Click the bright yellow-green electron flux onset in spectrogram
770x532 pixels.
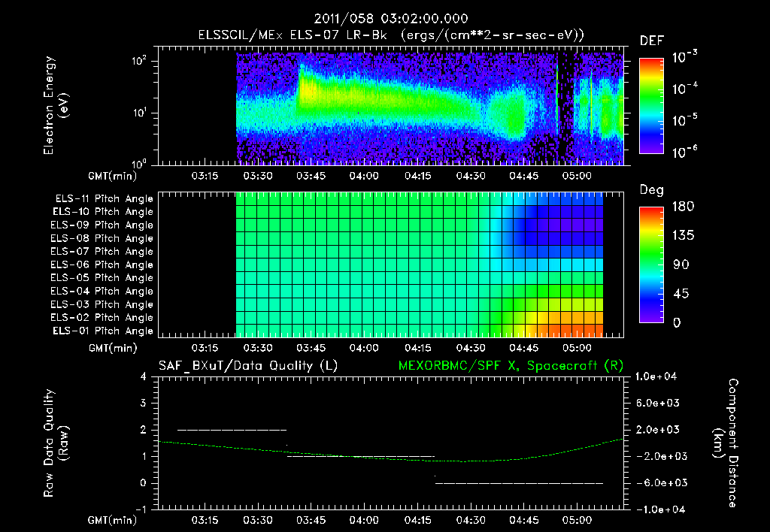[x=308, y=89]
